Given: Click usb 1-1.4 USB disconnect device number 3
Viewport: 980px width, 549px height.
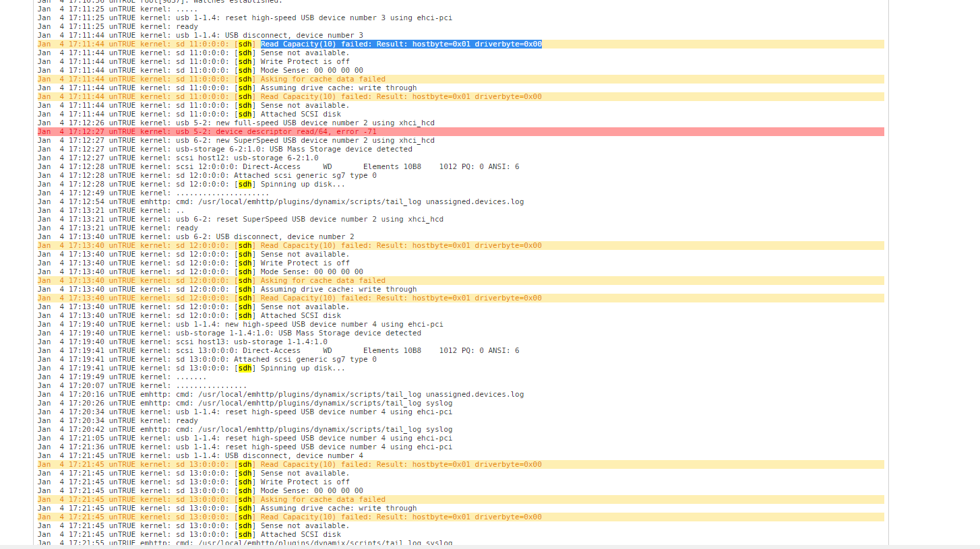Looking at the screenshot, I should (x=200, y=35).
